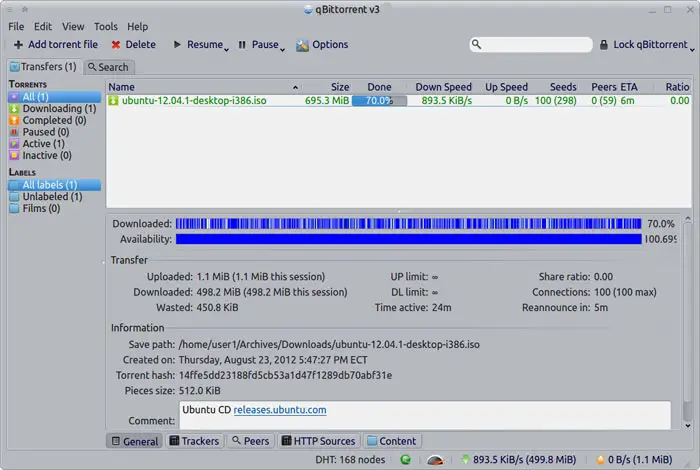Sort by the Done column header
The height and width of the screenshot is (470, 700).
(379, 87)
